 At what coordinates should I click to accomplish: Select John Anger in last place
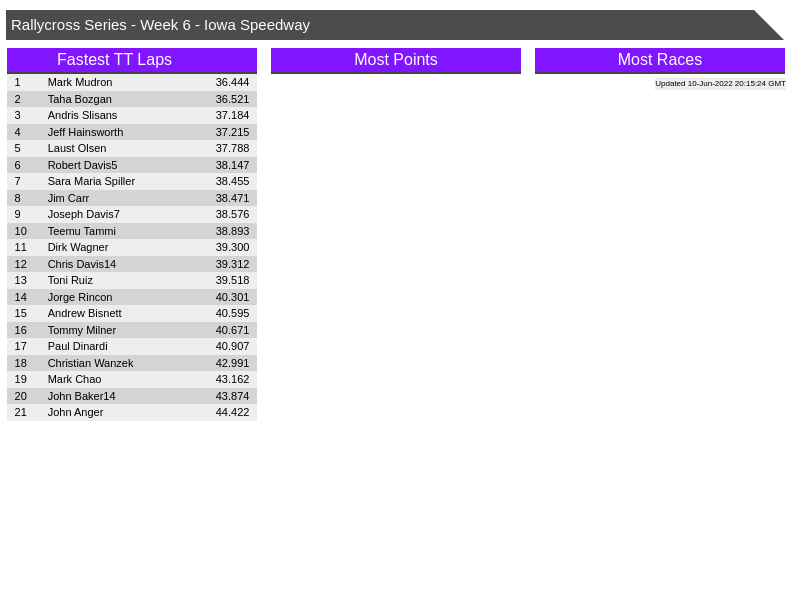coord(75,412)
